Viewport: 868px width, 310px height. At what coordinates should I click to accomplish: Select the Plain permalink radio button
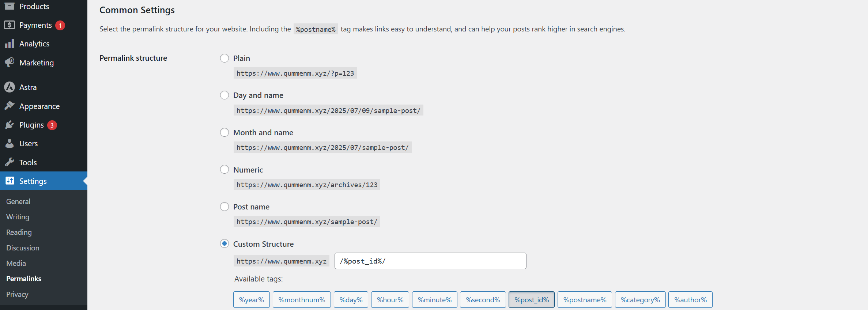(x=224, y=58)
